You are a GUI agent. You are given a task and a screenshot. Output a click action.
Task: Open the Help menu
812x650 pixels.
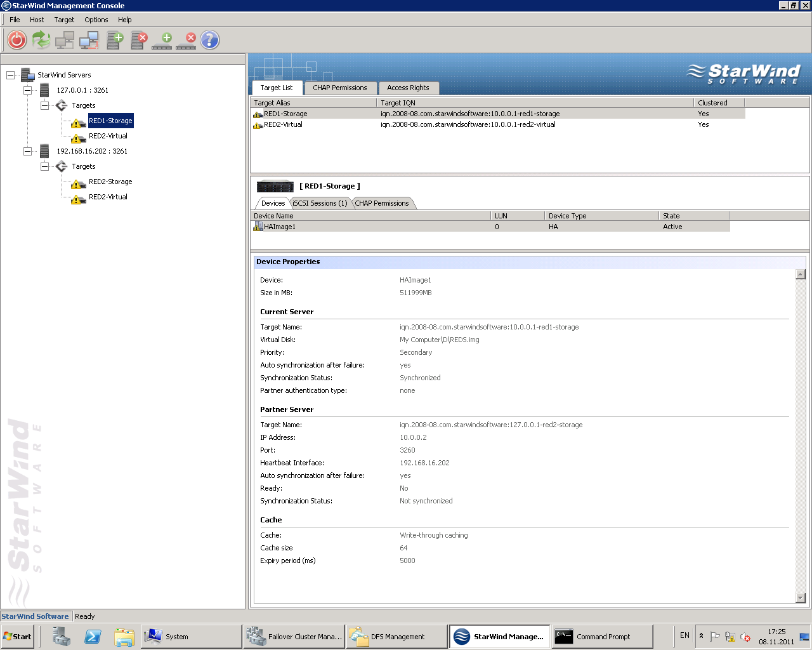(125, 20)
